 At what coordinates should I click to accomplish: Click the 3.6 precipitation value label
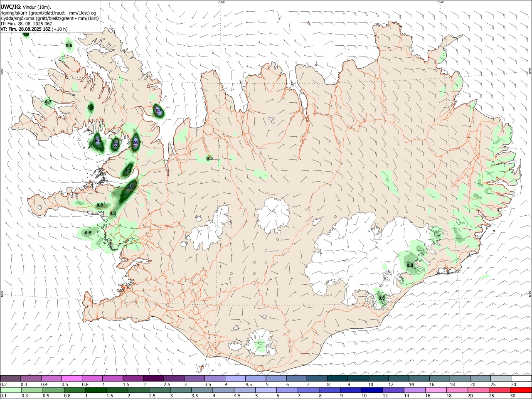(x=131, y=186)
